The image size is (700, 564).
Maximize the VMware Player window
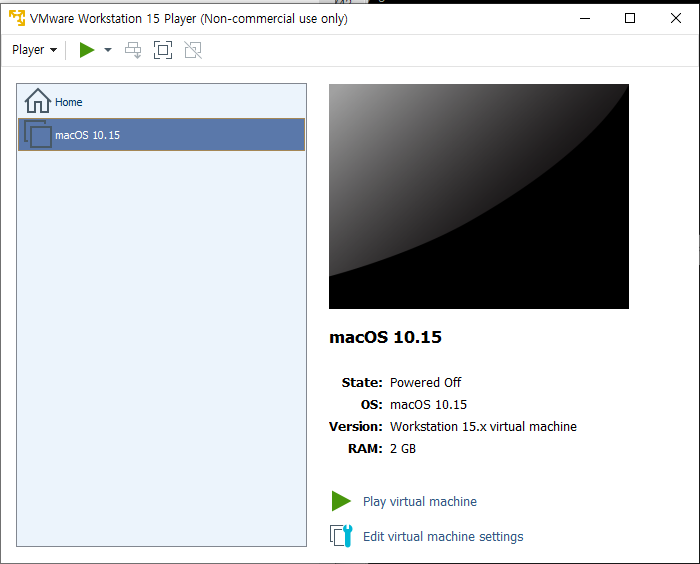tap(630, 18)
